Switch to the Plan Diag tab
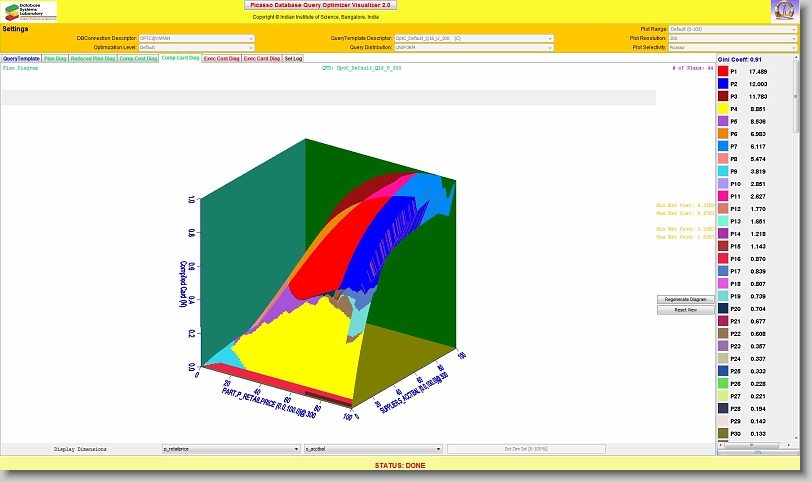Viewport: 812px width, 482px height. (55, 59)
